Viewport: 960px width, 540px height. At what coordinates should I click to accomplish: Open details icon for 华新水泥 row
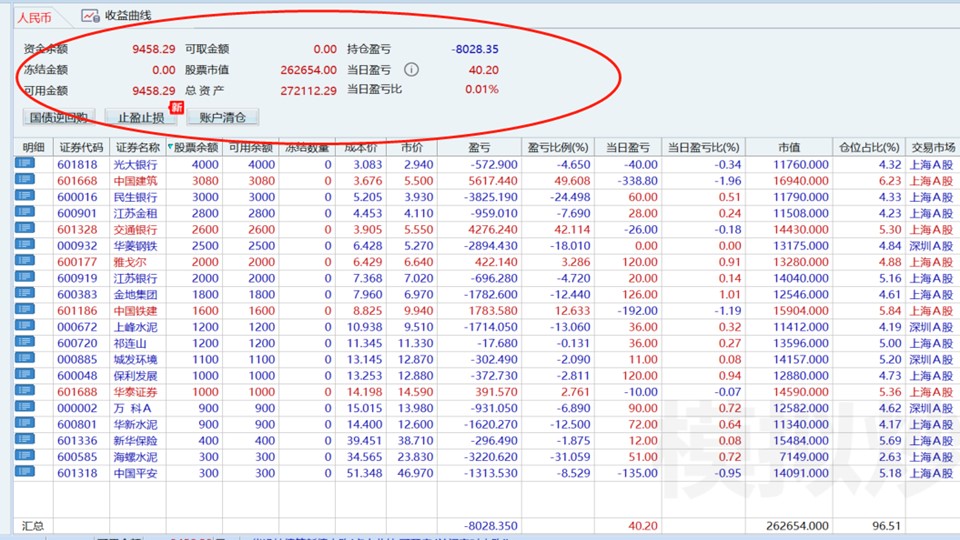(x=25, y=423)
